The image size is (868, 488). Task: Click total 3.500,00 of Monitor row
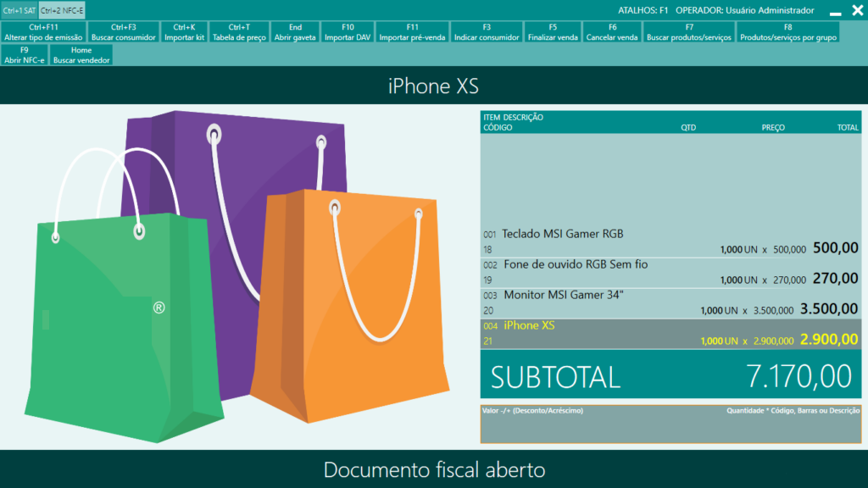click(829, 308)
